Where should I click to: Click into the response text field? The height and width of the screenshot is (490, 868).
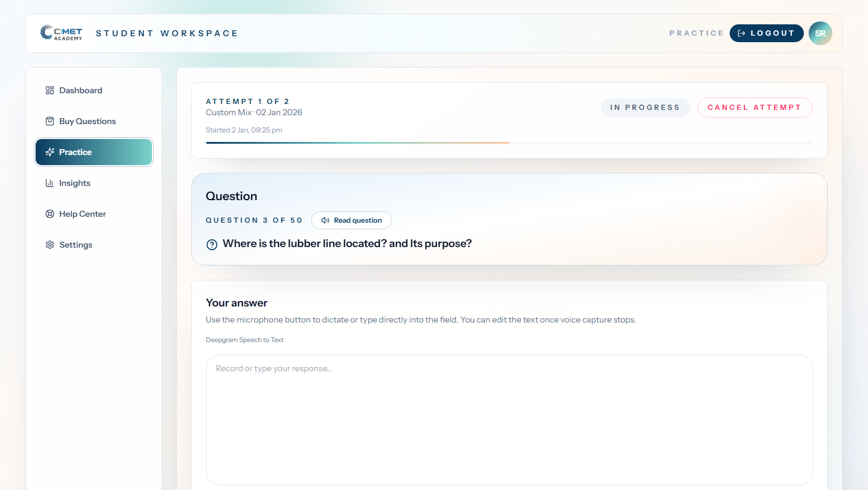(x=509, y=419)
